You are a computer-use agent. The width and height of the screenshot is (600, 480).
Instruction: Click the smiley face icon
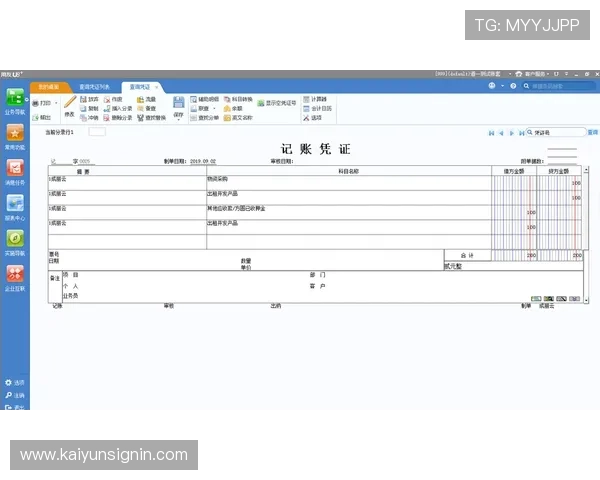coord(492,86)
